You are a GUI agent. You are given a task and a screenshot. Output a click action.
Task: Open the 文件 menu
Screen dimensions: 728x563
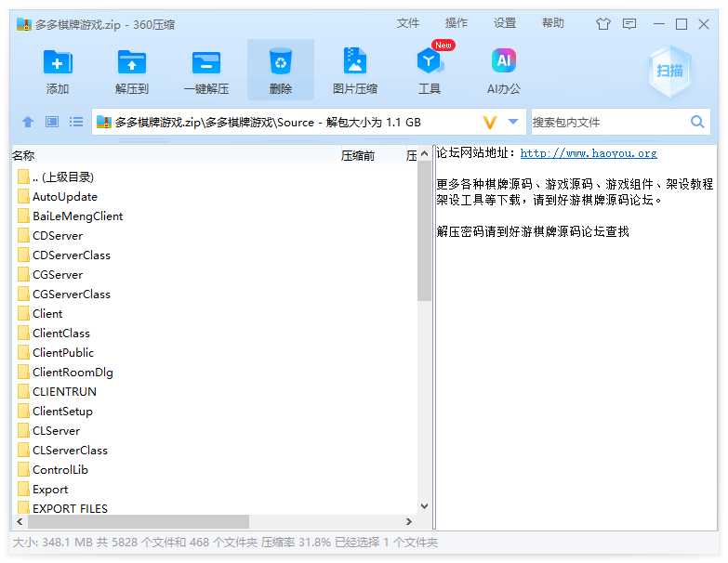point(407,23)
